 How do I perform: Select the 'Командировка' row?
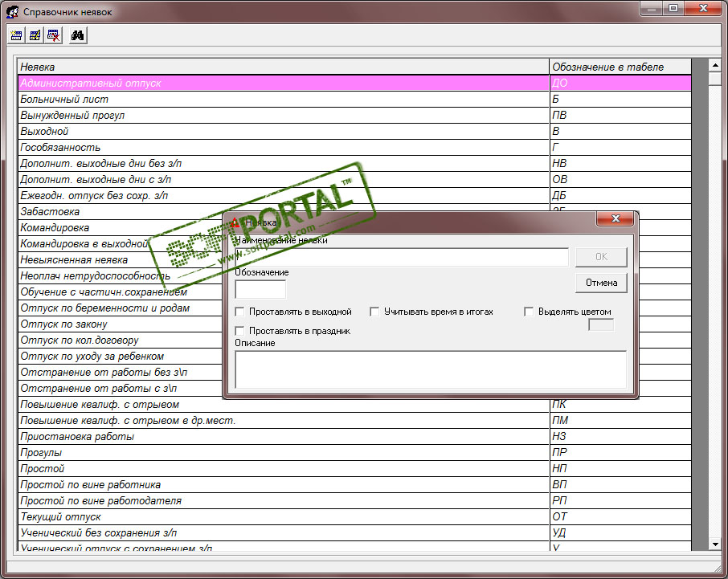click(121, 228)
